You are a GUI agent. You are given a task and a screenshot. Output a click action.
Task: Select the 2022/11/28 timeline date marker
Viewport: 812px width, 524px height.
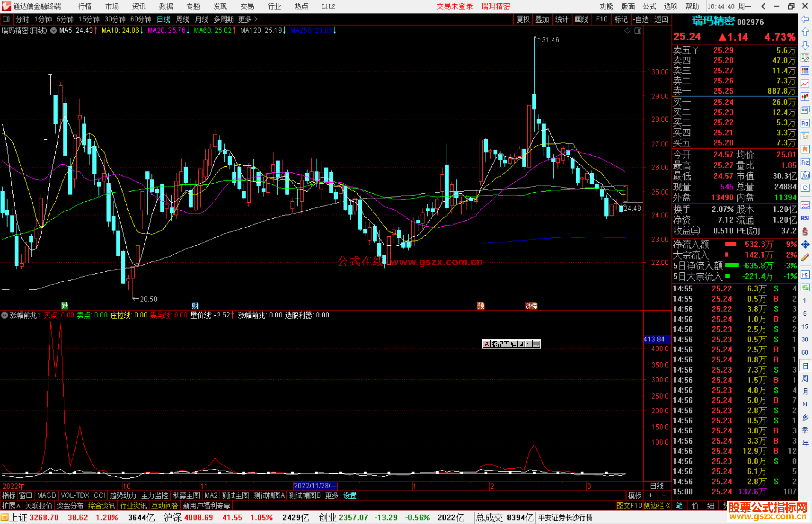315,486
